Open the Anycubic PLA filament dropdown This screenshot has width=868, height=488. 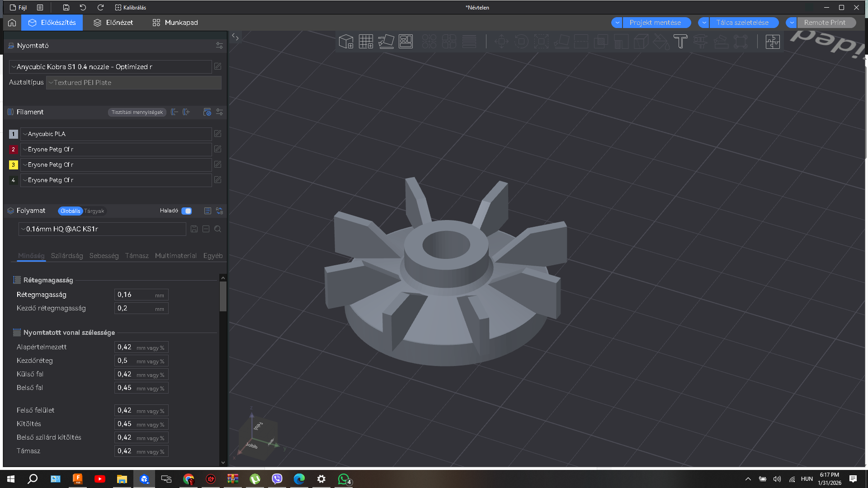click(x=116, y=134)
